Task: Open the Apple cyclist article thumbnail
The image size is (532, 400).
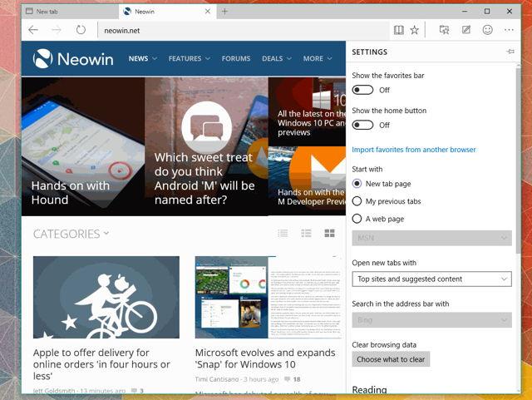Action: (106, 297)
